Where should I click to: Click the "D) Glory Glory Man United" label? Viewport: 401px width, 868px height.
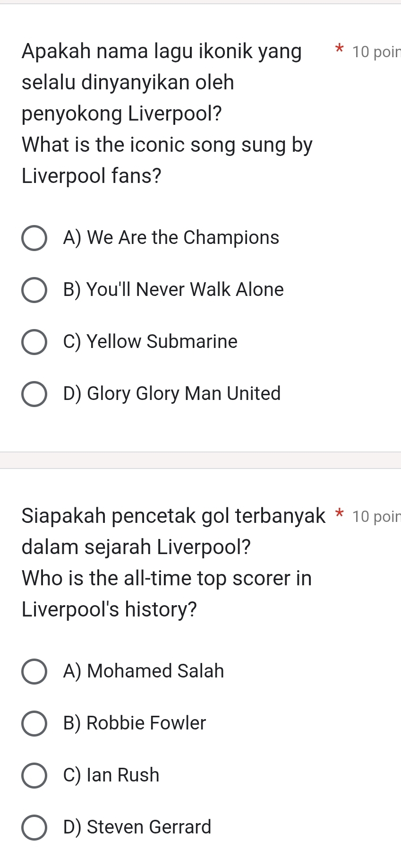tap(172, 393)
